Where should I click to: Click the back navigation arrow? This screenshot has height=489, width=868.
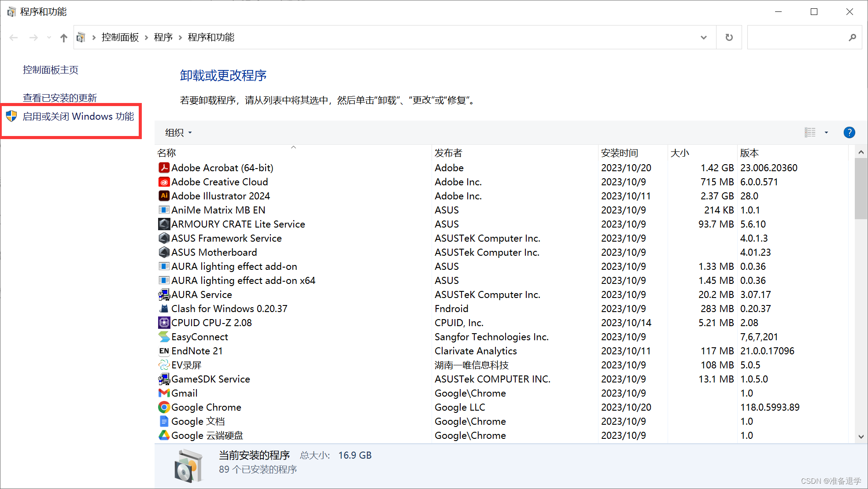[x=13, y=37]
